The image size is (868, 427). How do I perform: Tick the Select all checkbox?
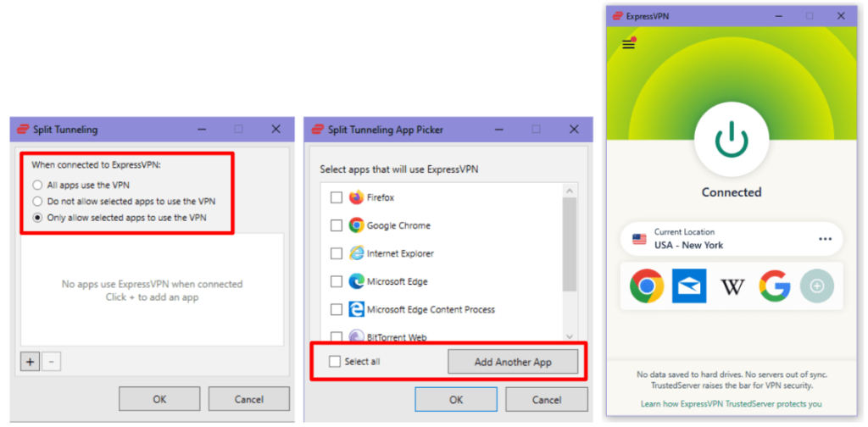point(334,361)
